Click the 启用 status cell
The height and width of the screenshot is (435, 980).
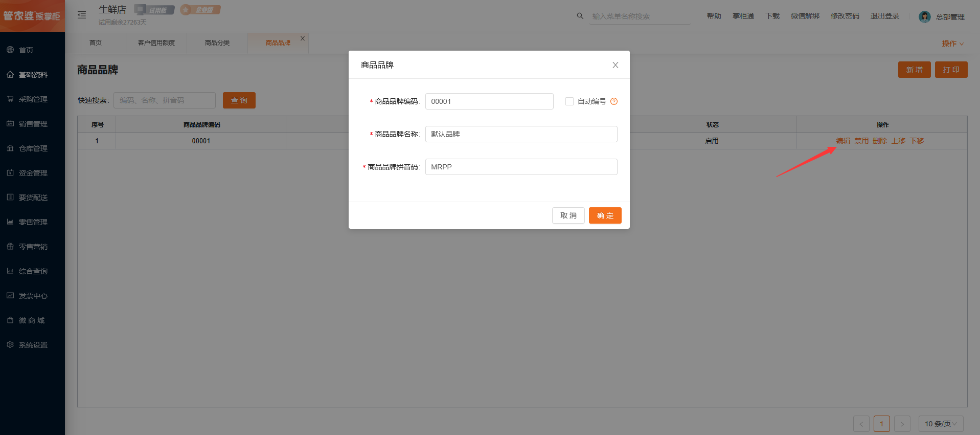click(x=712, y=141)
